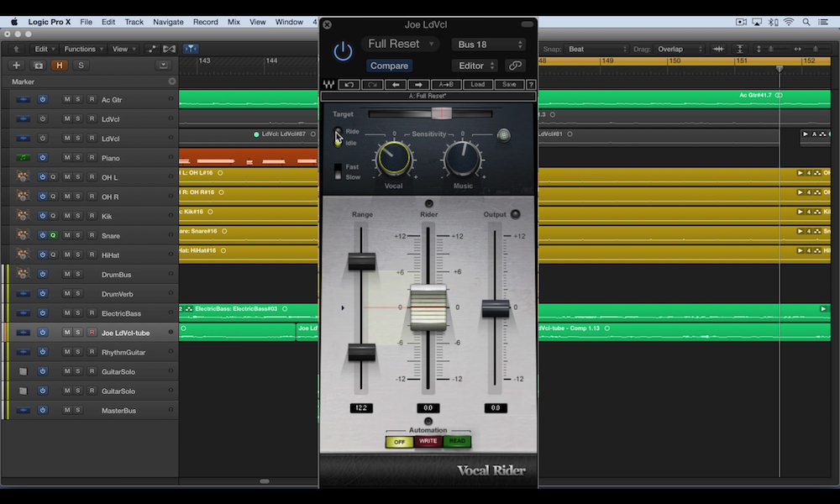Open the Waves help question mark
The width and height of the screenshot is (840, 504).
point(531,85)
